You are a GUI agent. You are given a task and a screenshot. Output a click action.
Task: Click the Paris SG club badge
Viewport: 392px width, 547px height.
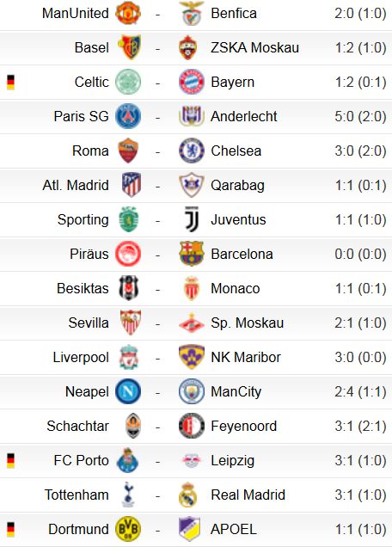(128, 116)
